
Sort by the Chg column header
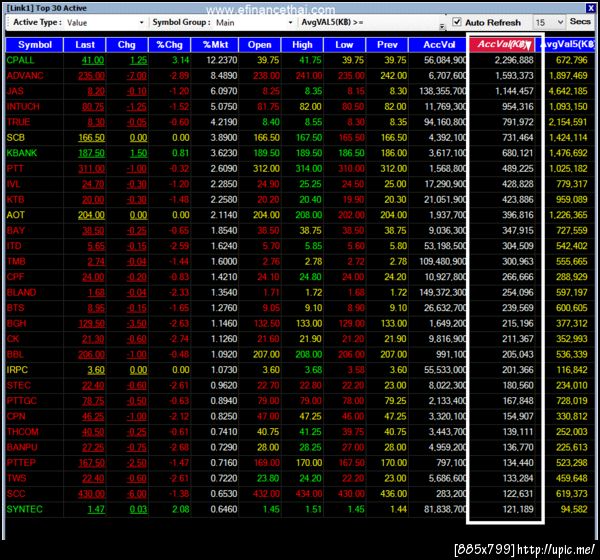coord(127,45)
